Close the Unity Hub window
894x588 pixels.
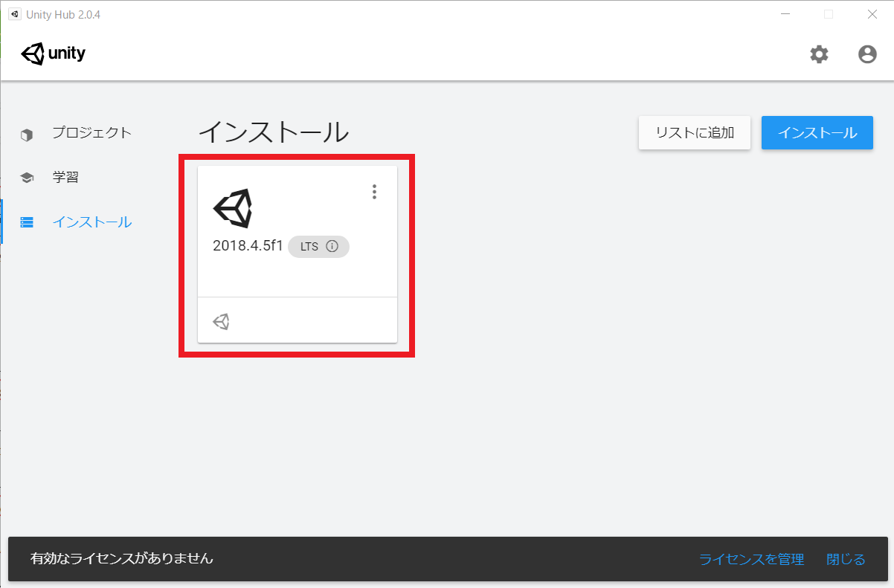click(872, 14)
